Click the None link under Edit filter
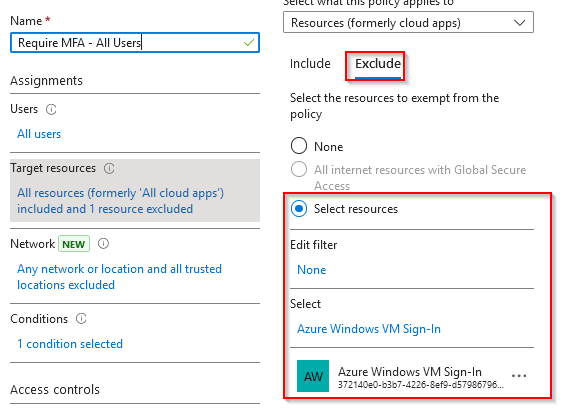Image resolution: width=566 pixels, height=408 pixels. point(312,270)
